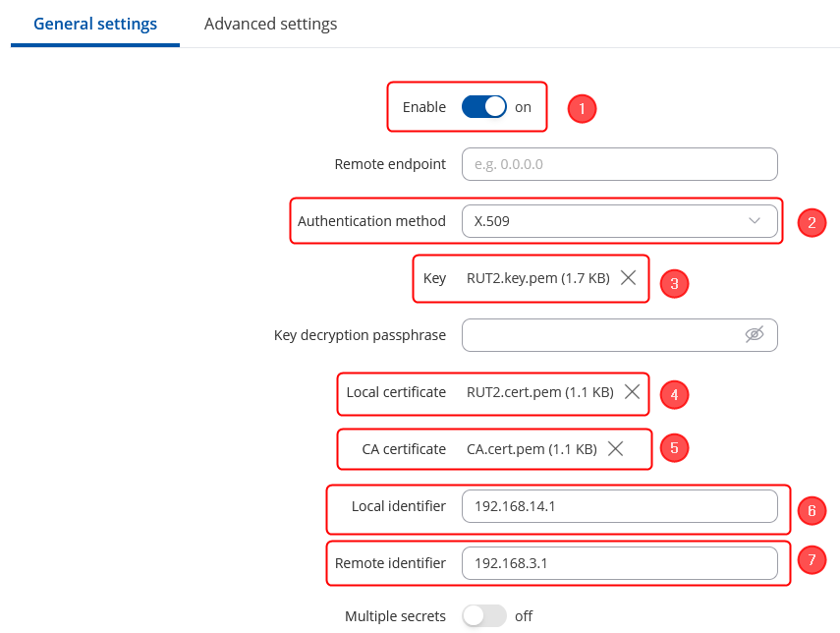840x633 pixels.
Task: Select the General settings tab
Action: [x=95, y=25]
